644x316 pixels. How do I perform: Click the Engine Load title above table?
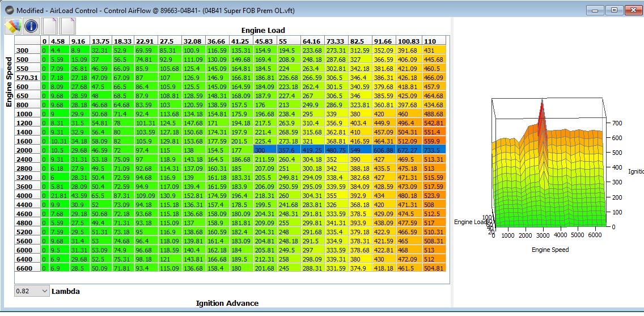coord(263,30)
